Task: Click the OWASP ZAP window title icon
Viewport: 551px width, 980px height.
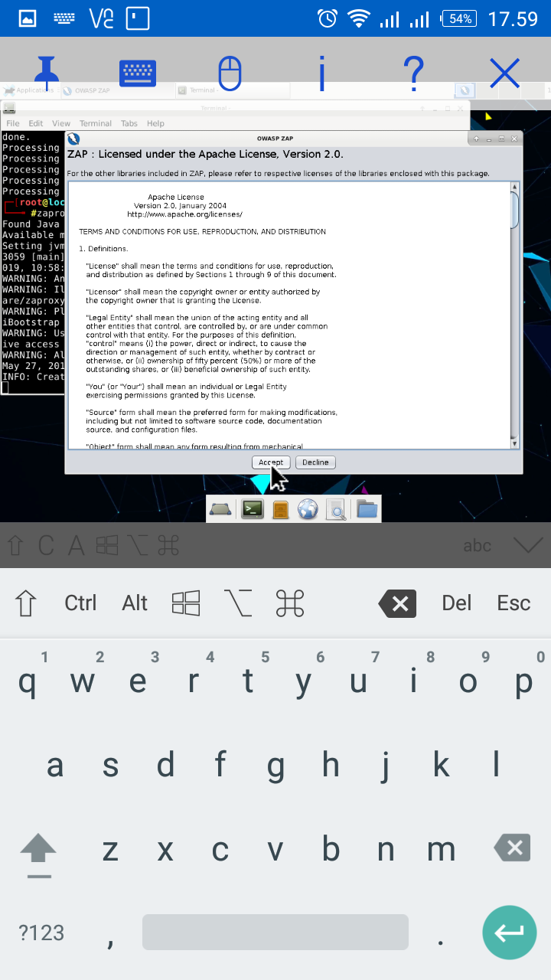Action: (73, 139)
